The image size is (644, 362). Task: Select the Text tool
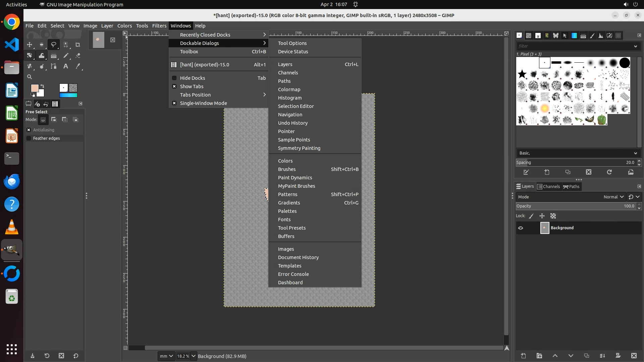(x=66, y=66)
